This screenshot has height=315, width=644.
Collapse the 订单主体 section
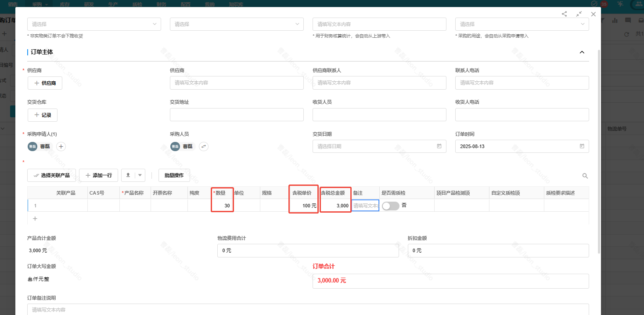[x=582, y=52]
